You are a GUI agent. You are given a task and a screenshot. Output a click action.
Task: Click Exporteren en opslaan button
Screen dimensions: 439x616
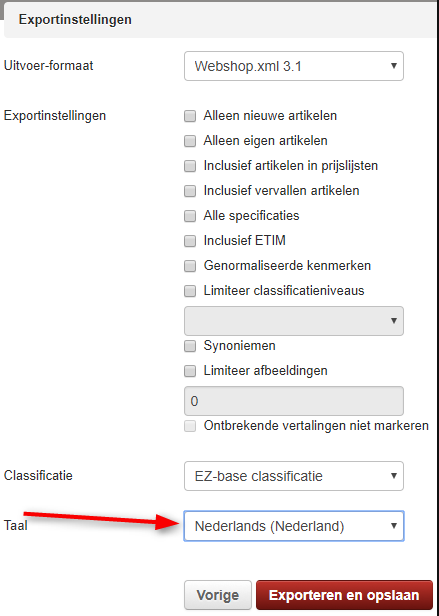pos(344,595)
